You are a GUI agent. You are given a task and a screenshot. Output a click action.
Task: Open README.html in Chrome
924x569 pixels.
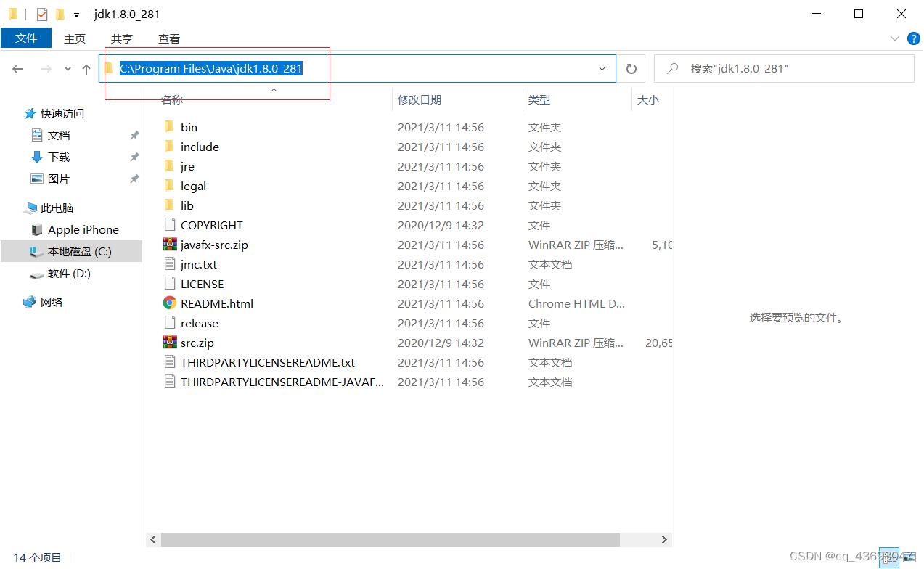click(216, 303)
